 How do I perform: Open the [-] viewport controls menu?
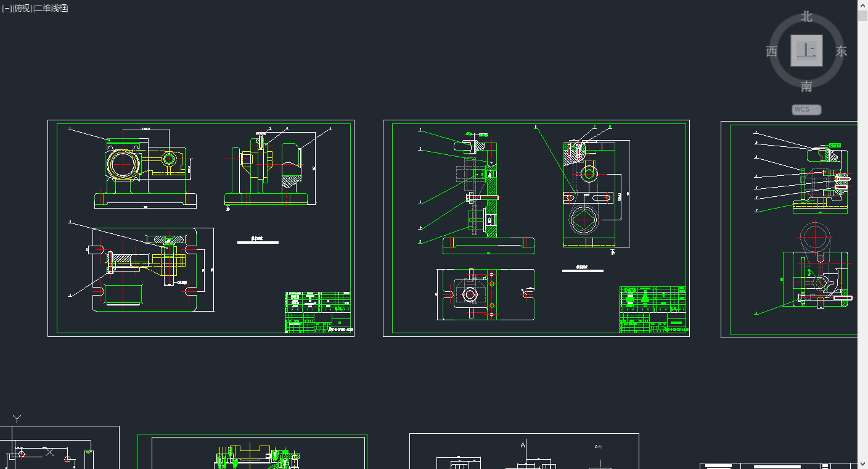[x=7, y=8]
